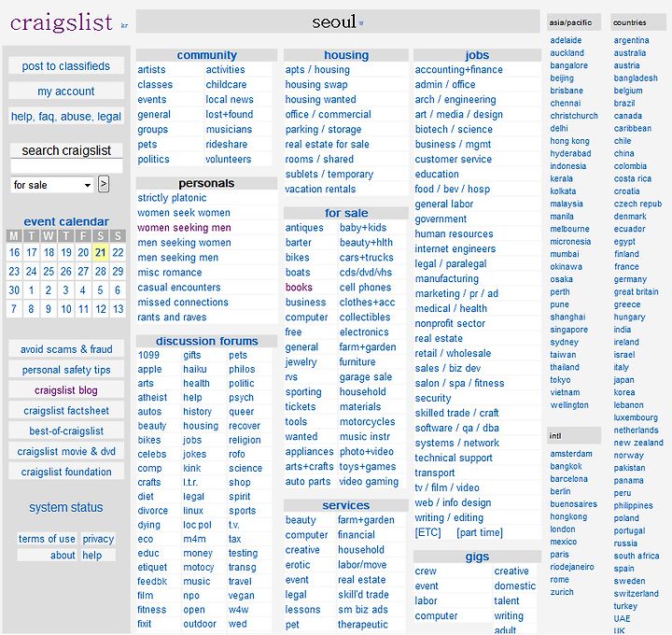The image size is (672, 635).
Task: Open 'accounting+finance' jobs
Action: [458, 69]
